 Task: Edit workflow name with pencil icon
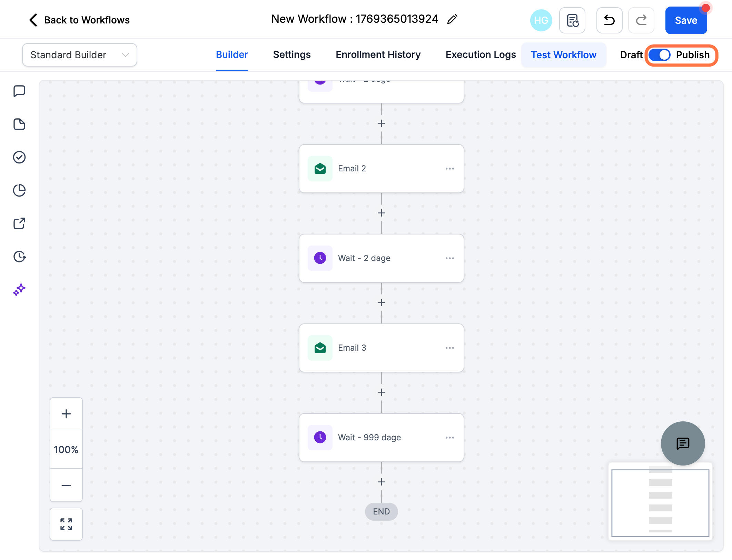tap(452, 19)
